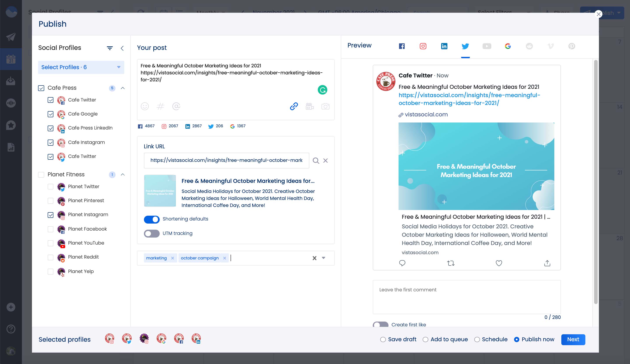Image resolution: width=630 pixels, height=364 pixels.
Task: Switch to Instagram preview tab
Action: point(423,46)
